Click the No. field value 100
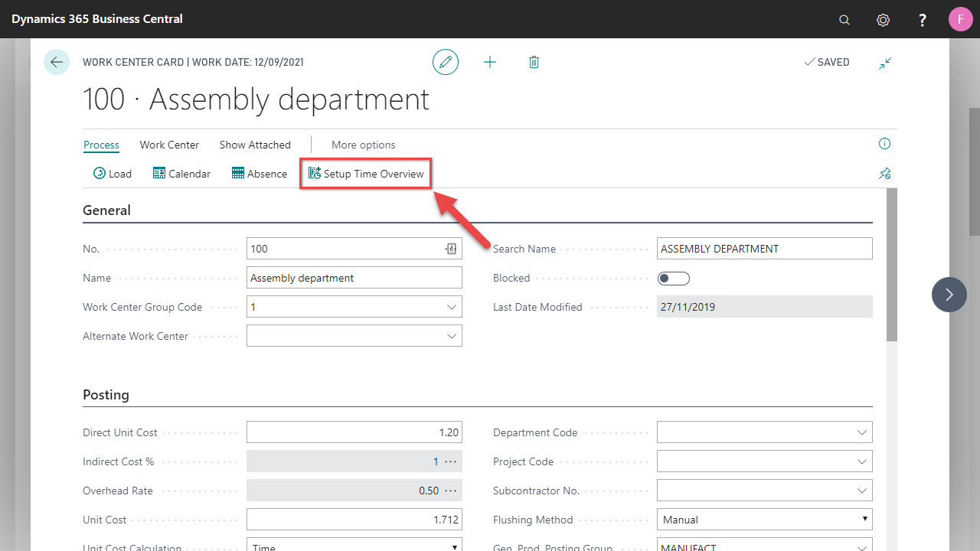Viewport: 980px width, 551px height. (260, 249)
